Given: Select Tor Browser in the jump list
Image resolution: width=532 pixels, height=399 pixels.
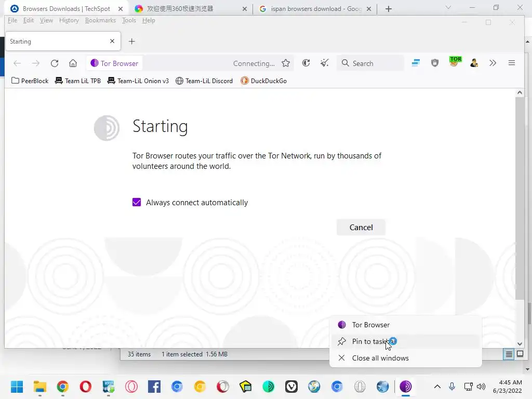Looking at the screenshot, I should [x=405, y=325].
